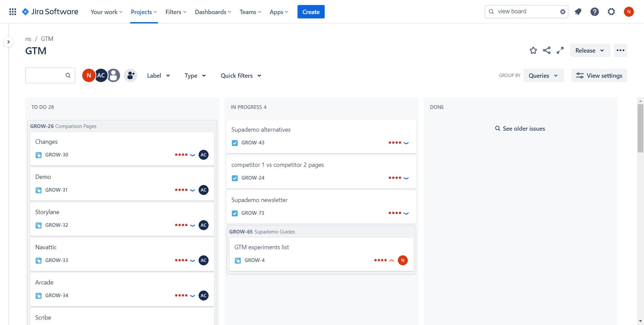Click the board search input field

(x=49, y=75)
